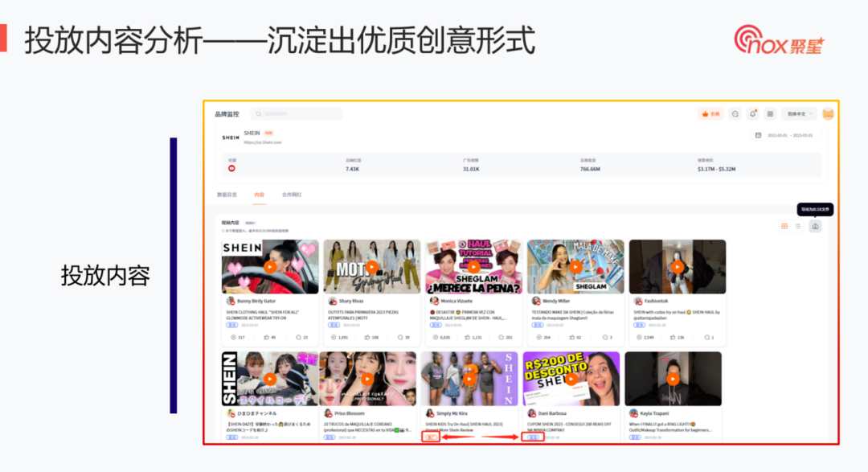Click the user avatar in the top right corner

point(828,114)
